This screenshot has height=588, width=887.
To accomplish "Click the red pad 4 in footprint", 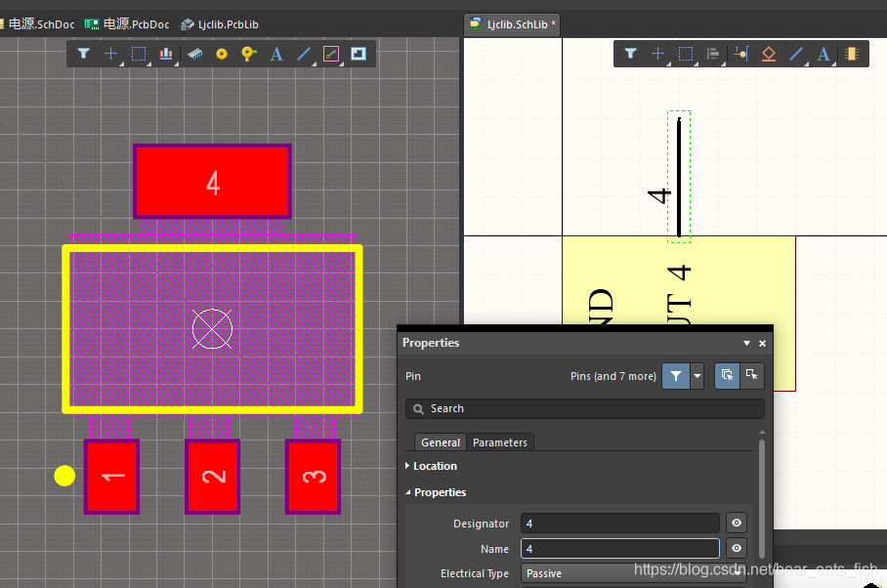I will coord(212,182).
